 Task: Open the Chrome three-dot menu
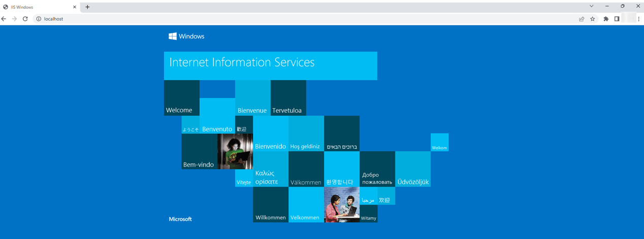[639, 19]
